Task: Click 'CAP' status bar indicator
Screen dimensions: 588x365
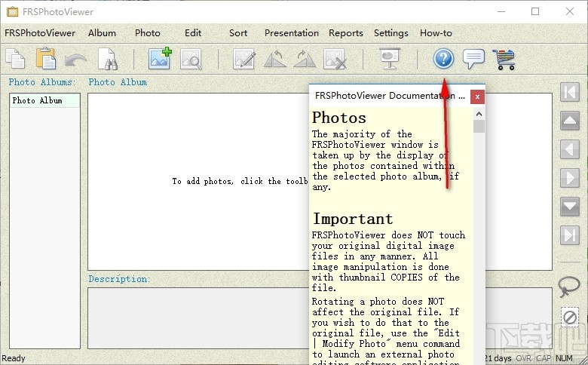Action: coord(544,358)
